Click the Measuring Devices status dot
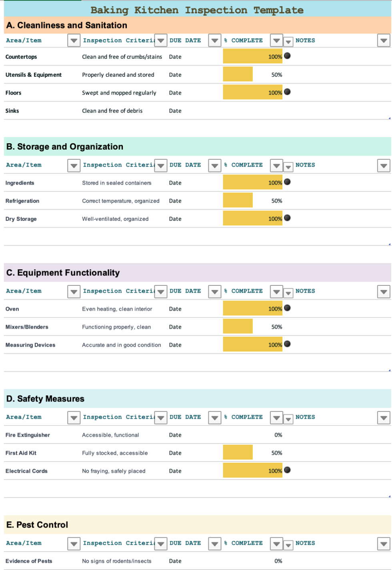The width and height of the screenshot is (392, 570). tap(287, 344)
